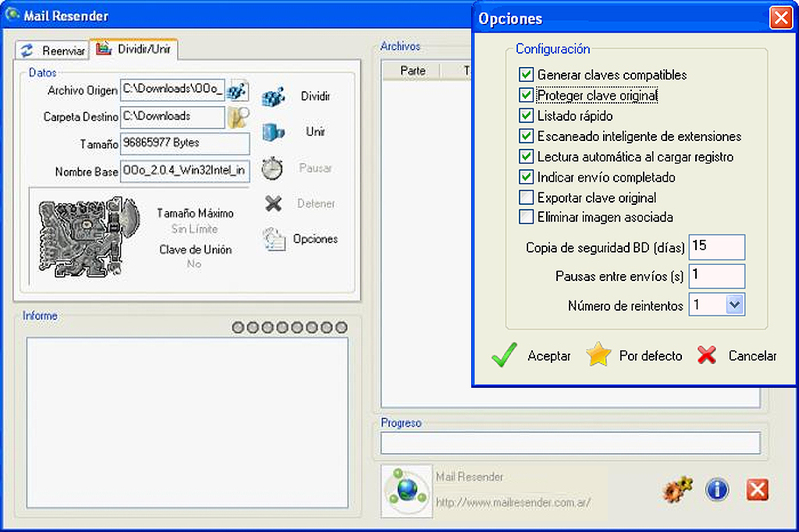Click the Detener X icon
Viewport: 799px width, 532px height.
pyautogui.click(x=273, y=204)
